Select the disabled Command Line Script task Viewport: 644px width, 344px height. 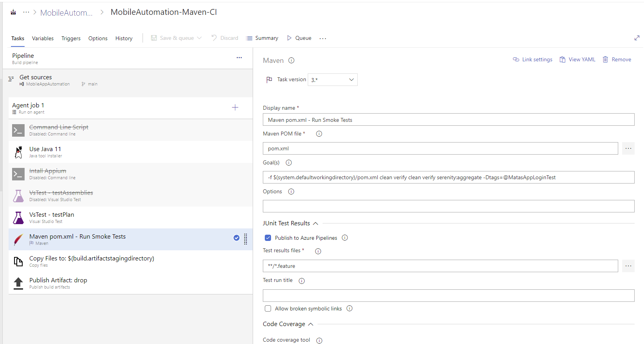point(130,130)
